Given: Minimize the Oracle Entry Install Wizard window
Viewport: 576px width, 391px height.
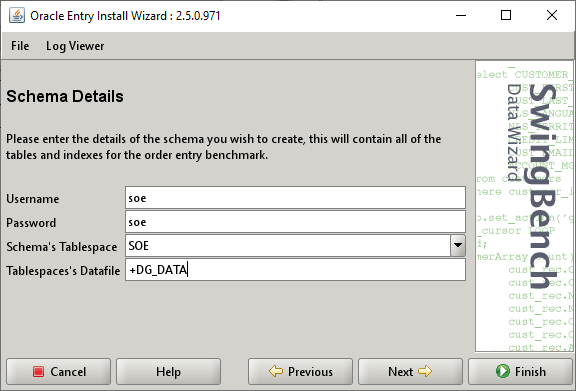Looking at the screenshot, I should [461, 15].
